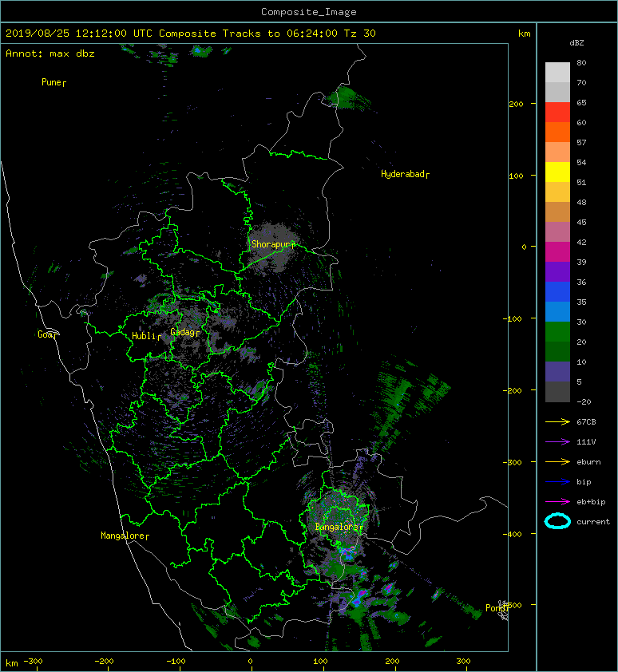The height and width of the screenshot is (672, 618).
Task: Click the -100 tick on the vertical axis
Action: pyautogui.click(x=513, y=319)
